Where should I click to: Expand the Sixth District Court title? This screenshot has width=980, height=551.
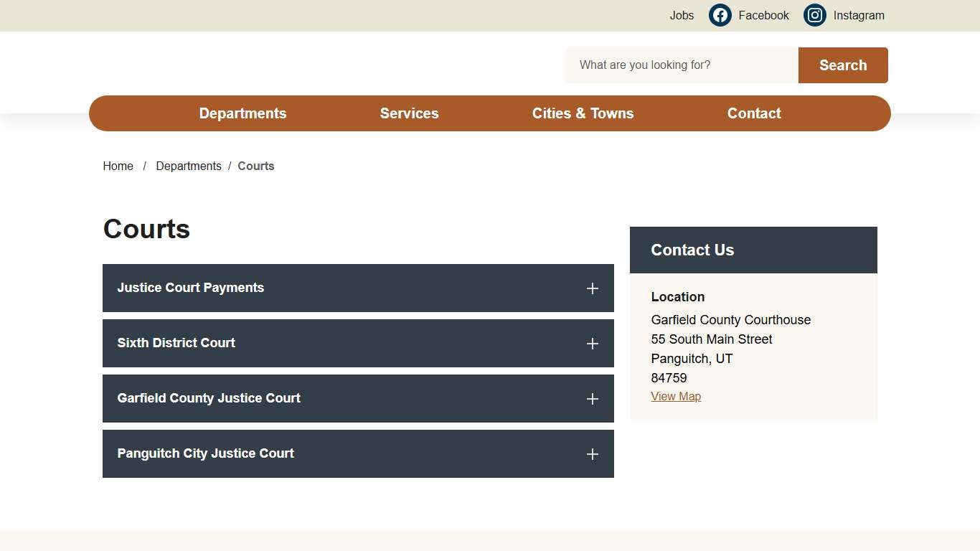(x=176, y=343)
